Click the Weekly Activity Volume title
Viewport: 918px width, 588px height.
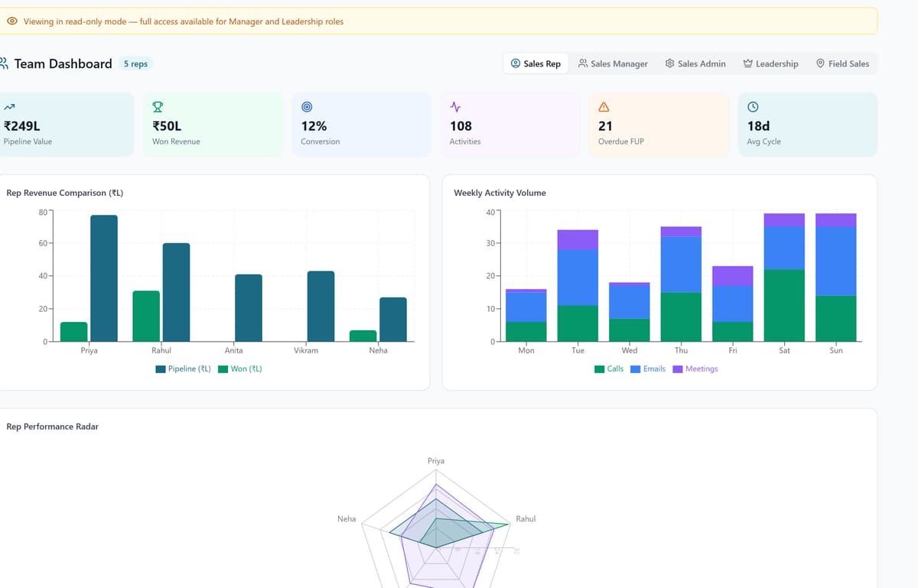500,193
